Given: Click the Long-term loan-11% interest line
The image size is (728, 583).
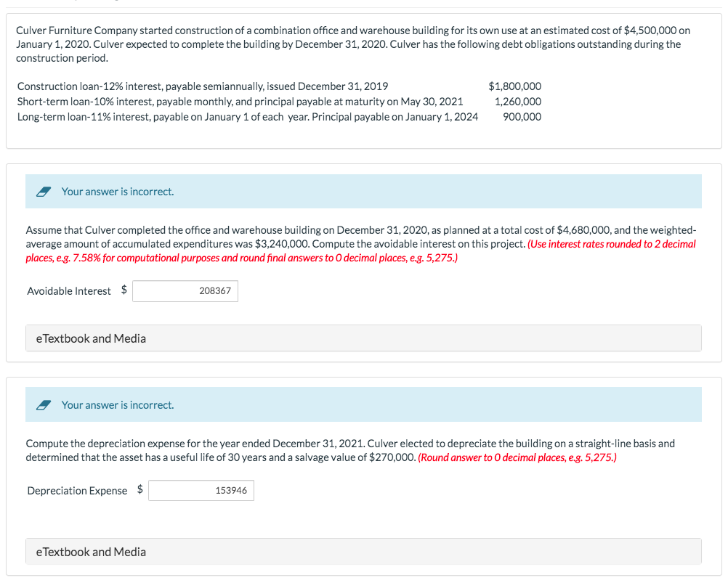Looking at the screenshot, I should (248, 117).
